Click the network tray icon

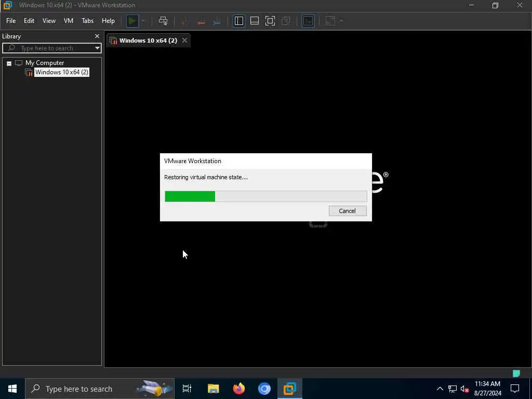[453, 389]
